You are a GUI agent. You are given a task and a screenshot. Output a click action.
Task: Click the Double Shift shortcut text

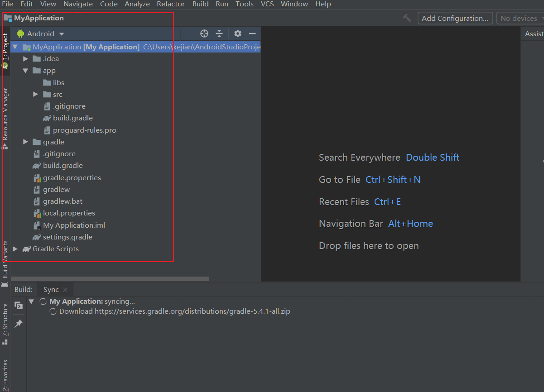433,158
